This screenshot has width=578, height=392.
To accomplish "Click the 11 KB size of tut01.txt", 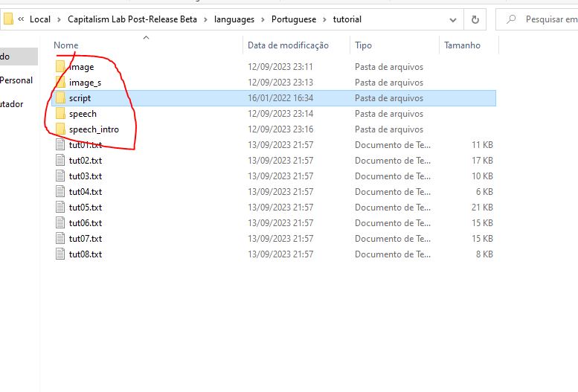I will [x=482, y=144].
